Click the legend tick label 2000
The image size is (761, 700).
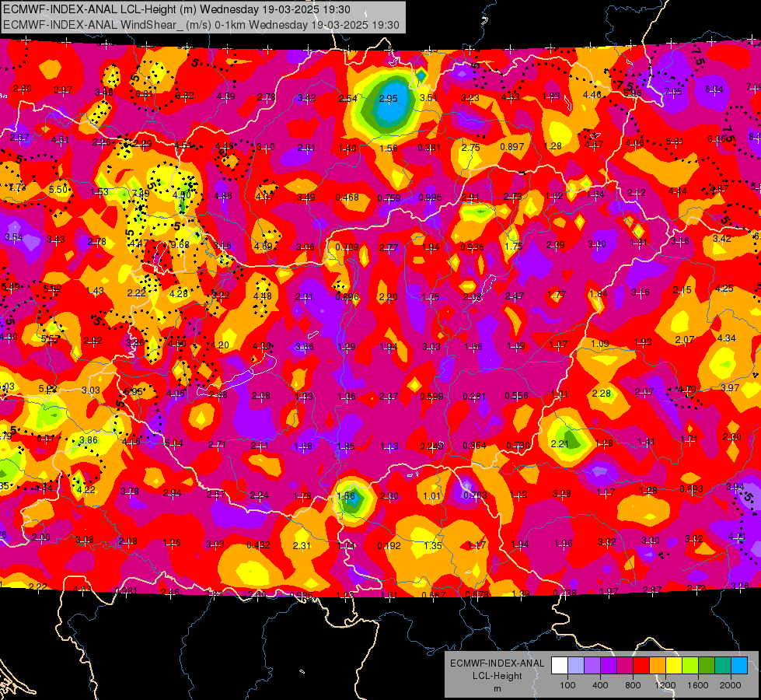pyautogui.click(x=731, y=685)
